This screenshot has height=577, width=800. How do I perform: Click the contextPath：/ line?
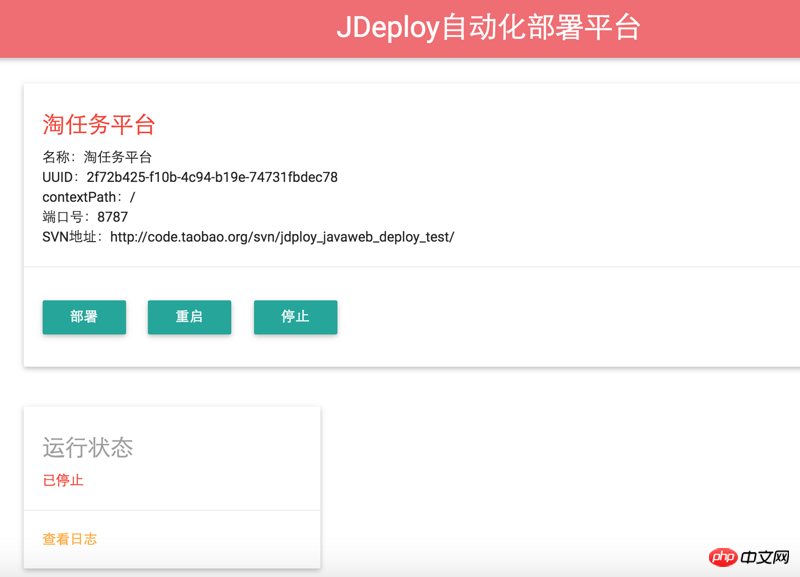click(89, 197)
